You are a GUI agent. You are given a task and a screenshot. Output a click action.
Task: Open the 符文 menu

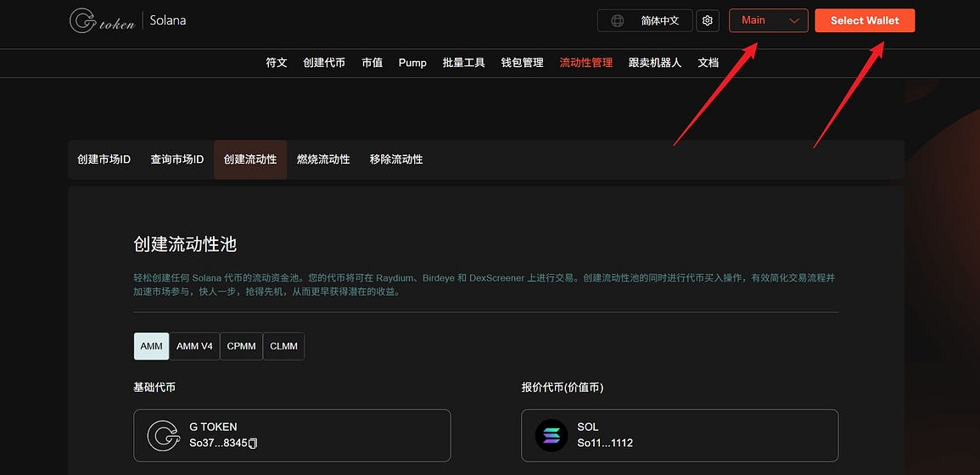click(277, 63)
